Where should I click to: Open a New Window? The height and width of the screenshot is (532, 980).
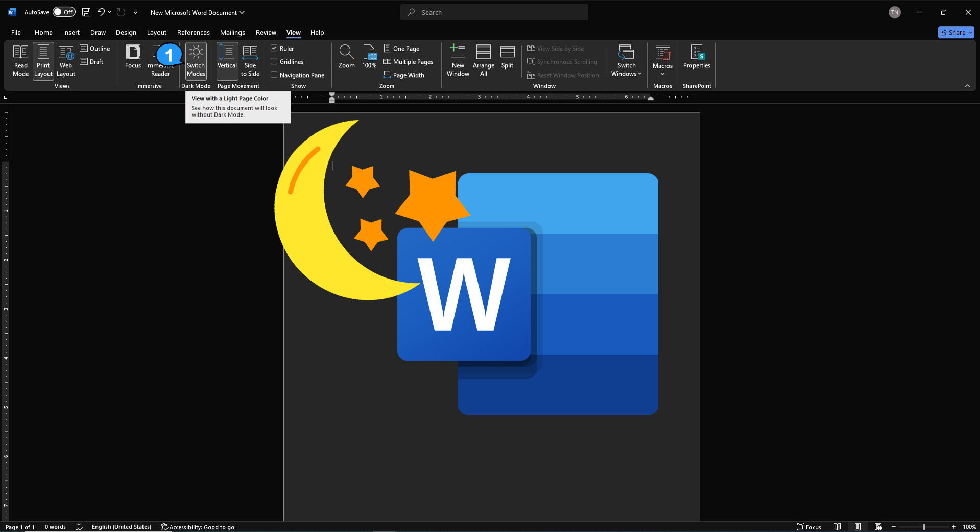(x=458, y=61)
